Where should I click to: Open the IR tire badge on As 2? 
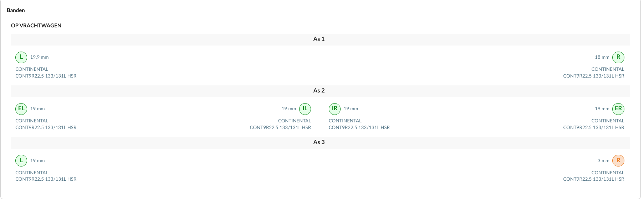click(x=334, y=109)
